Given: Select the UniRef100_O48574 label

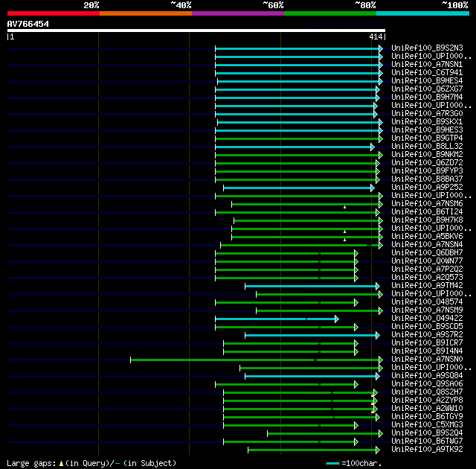Looking at the screenshot, I should coord(427,302).
